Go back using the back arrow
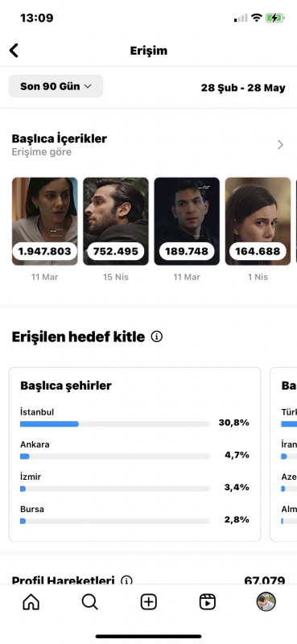This screenshot has width=297, height=644. [14, 51]
